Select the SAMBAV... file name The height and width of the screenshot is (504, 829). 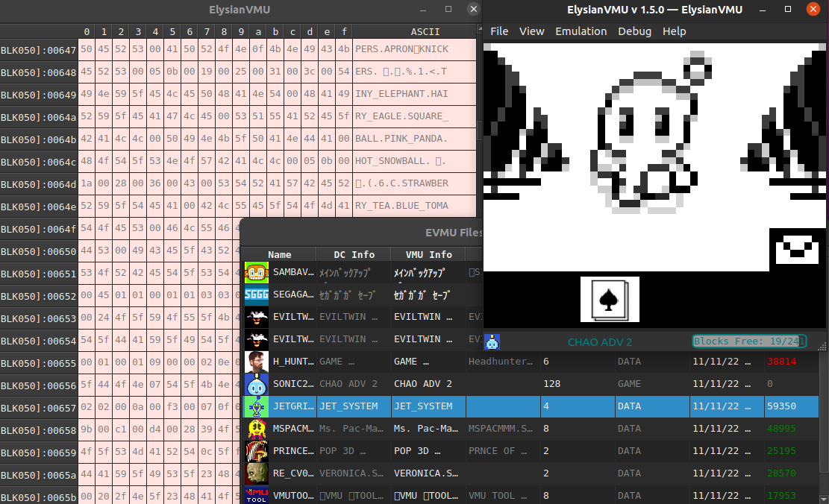click(x=293, y=272)
